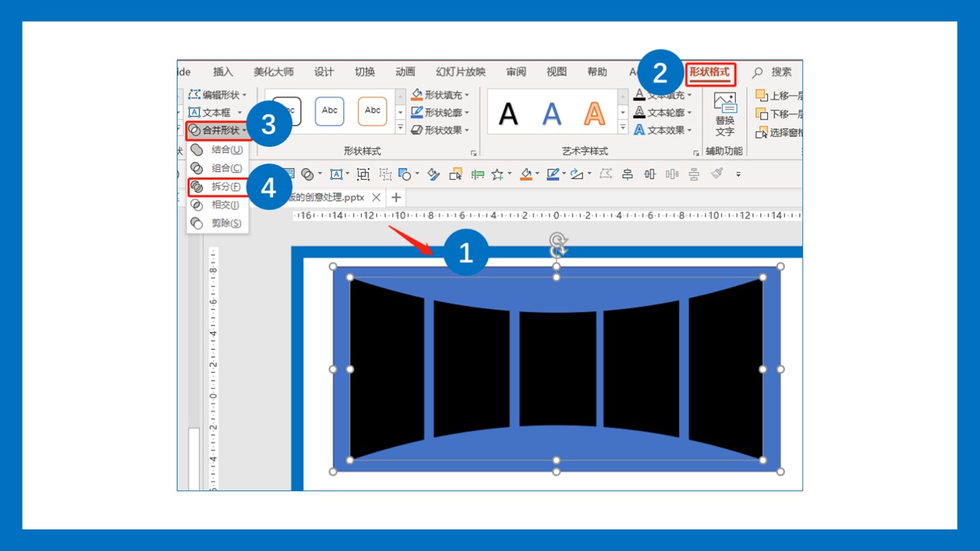Expand the 文本框 dropdown
The width and height of the screenshot is (980, 551).
[x=215, y=112]
